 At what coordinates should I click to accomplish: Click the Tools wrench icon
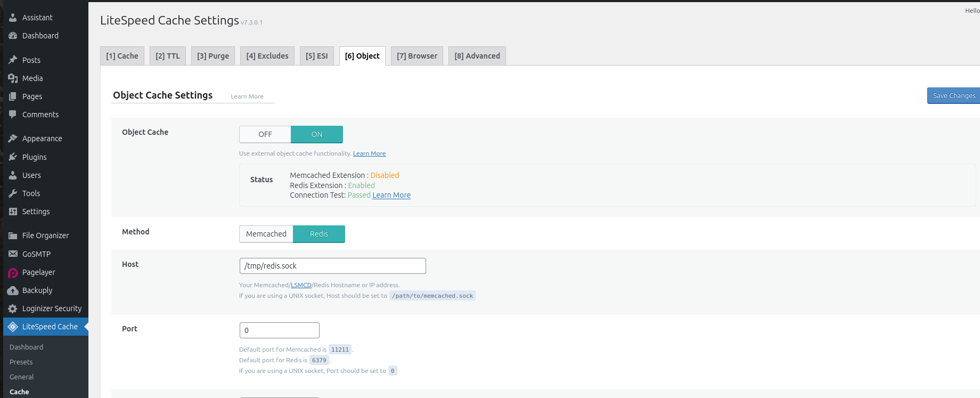point(13,193)
